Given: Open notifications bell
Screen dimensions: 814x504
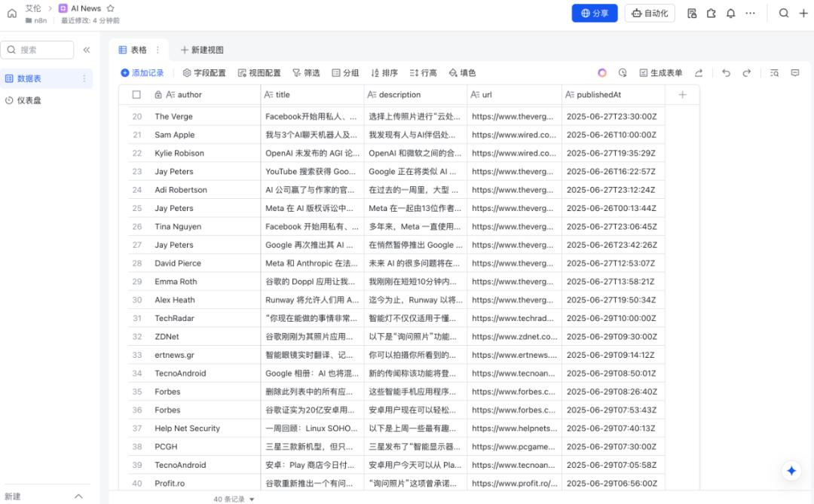Looking at the screenshot, I should [x=730, y=14].
